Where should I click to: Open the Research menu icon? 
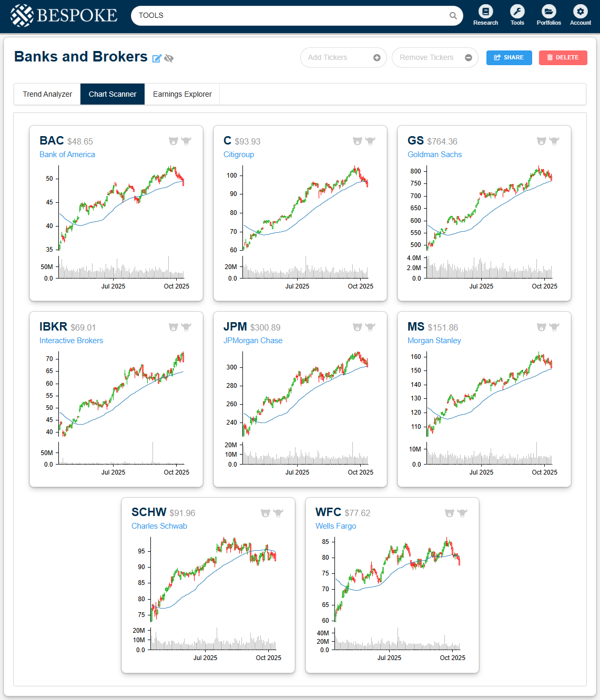[x=485, y=12]
